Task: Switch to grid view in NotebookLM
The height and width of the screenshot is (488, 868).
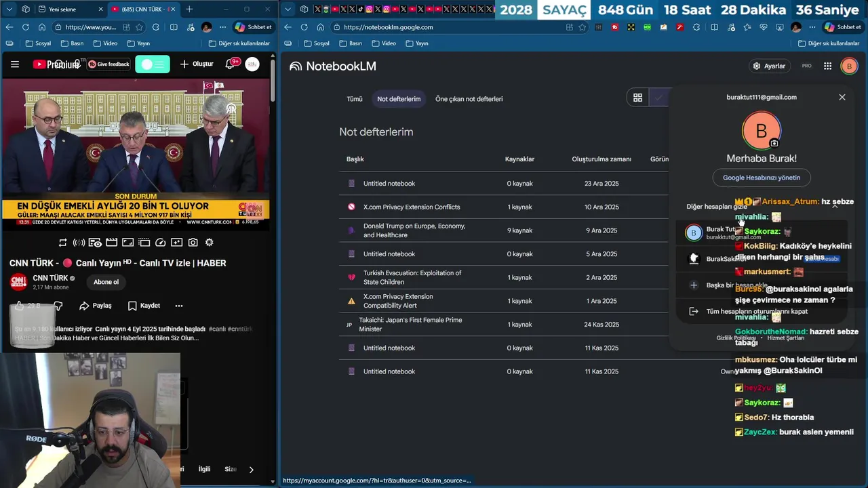Action: click(x=637, y=98)
